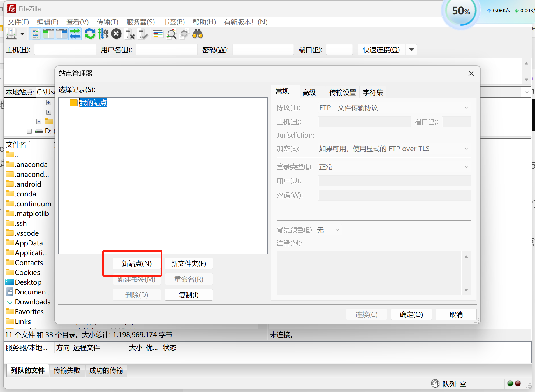Click the green activity indicator light
This screenshot has height=392, width=535.
coord(510,383)
